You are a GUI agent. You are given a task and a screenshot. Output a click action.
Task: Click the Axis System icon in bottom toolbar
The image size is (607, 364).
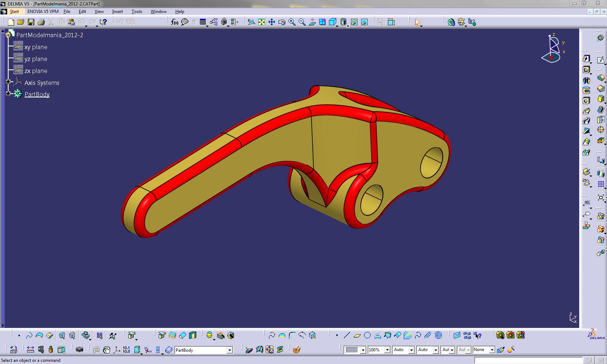[117, 350]
